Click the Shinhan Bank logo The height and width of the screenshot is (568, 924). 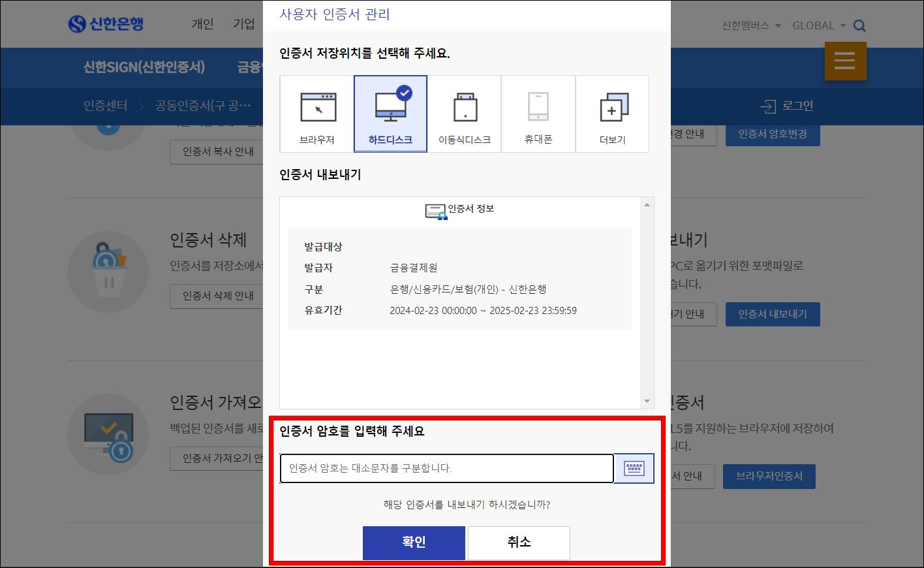pyautogui.click(x=106, y=24)
